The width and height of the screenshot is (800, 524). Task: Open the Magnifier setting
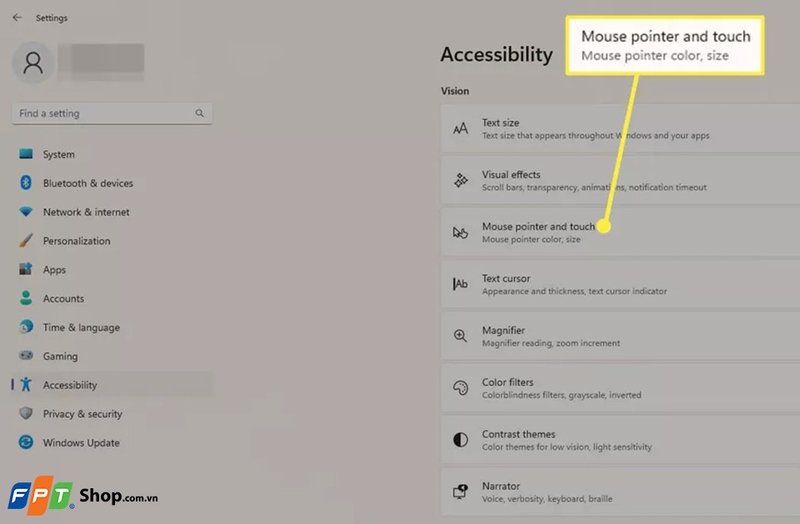pos(620,336)
